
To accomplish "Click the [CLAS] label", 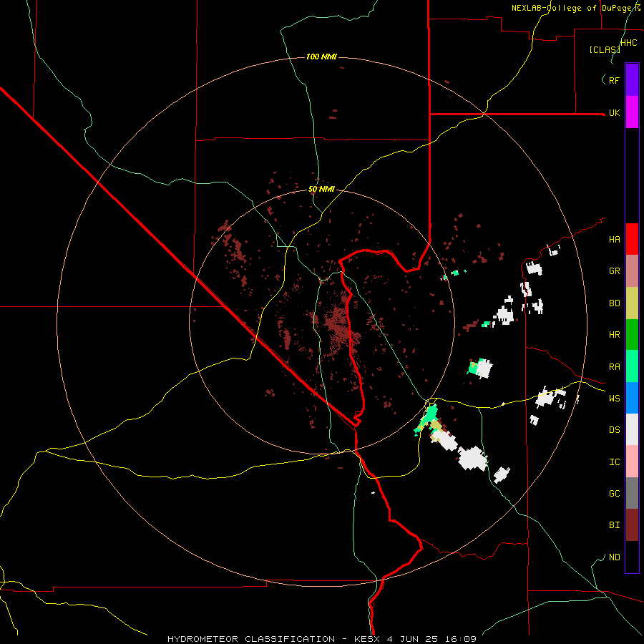I will click(x=605, y=49).
